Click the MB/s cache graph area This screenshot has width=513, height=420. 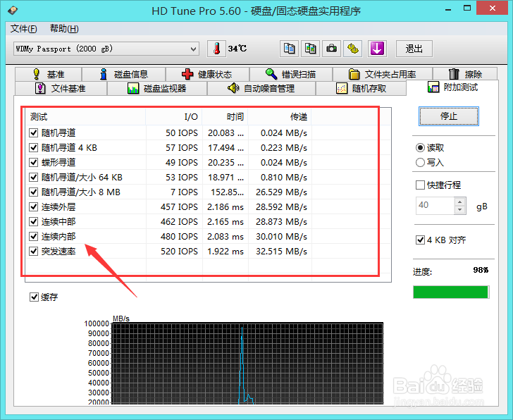(x=247, y=363)
